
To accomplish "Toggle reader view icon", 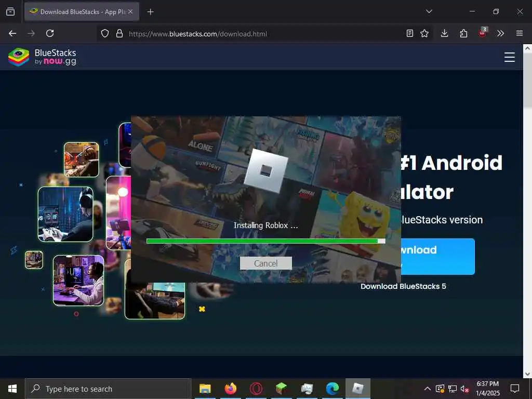I will pyautogui.click(x=410, y=33).
